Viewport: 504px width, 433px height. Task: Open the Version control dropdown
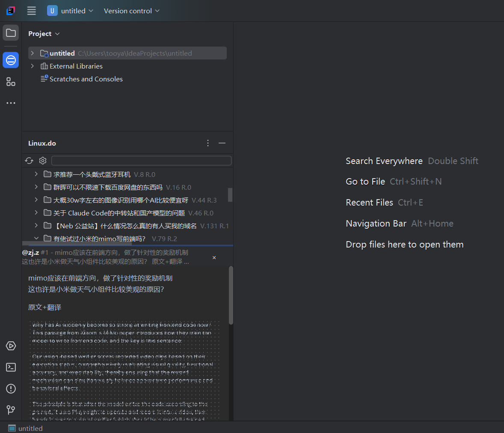click(131, 11)
